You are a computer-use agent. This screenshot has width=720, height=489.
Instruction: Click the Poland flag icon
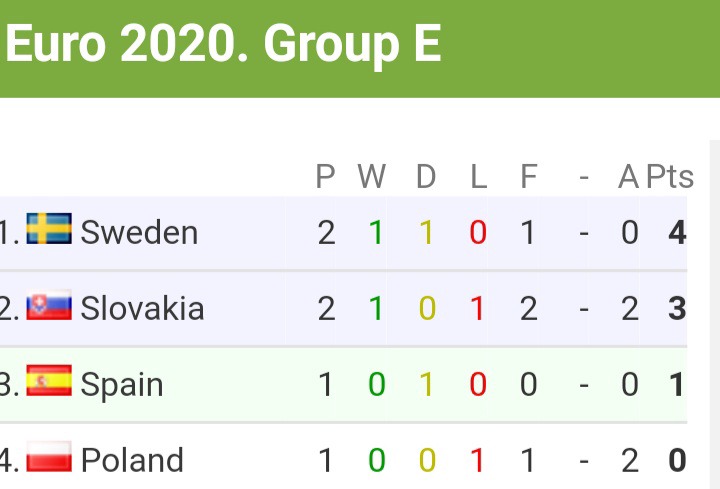[x=48, y=457]
